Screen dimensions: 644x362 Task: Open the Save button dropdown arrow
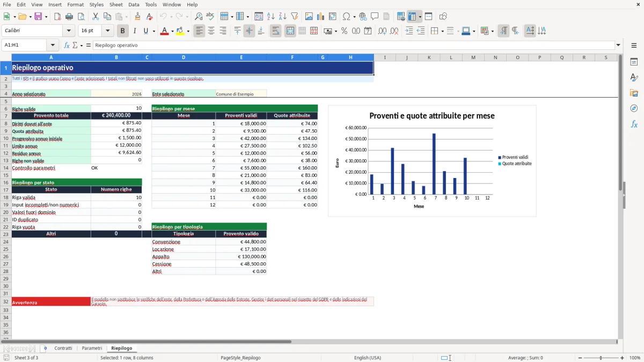coord(46,17)
